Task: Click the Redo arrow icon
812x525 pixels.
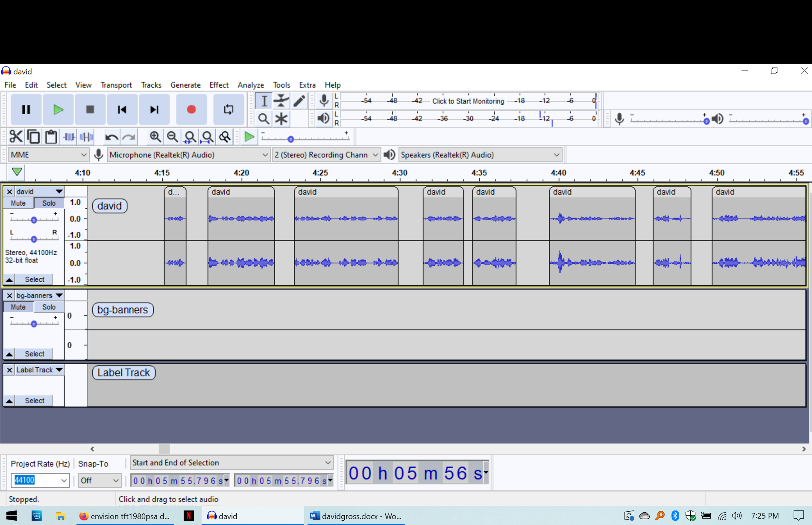Action: click(129, 137)
